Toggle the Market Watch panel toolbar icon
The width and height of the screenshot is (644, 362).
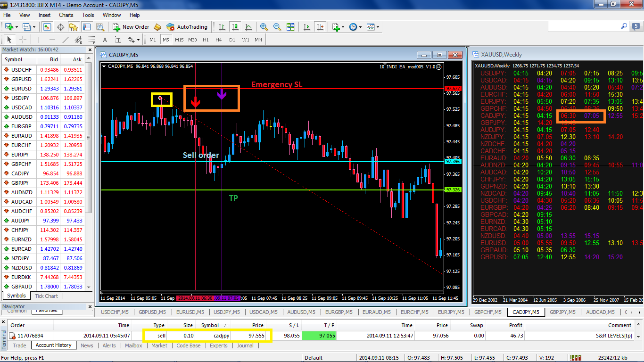click(47, 27)
